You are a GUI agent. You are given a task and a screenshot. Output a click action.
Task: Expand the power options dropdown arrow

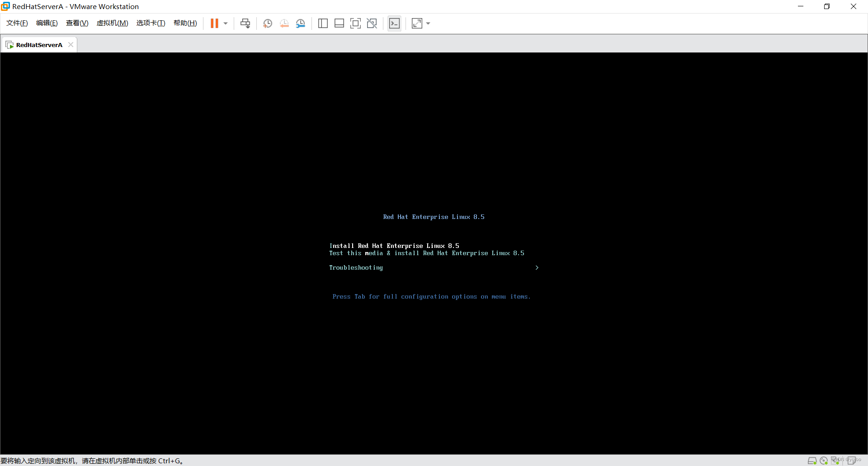226,24
